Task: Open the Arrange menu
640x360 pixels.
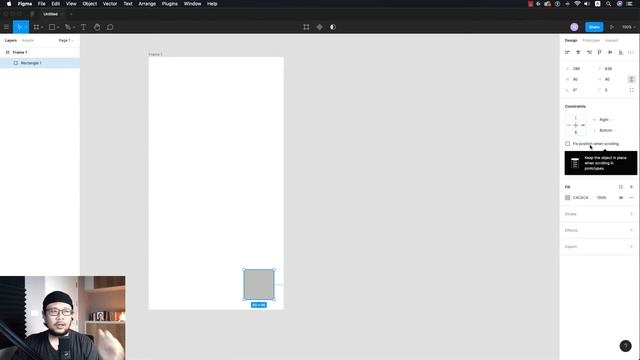Action: [x=147, y=4]
